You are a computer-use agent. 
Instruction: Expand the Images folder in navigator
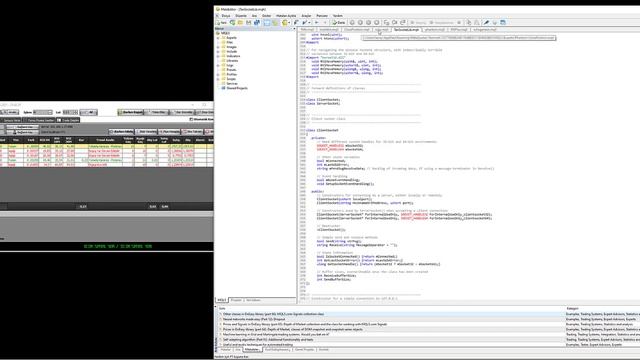(218, 47)
